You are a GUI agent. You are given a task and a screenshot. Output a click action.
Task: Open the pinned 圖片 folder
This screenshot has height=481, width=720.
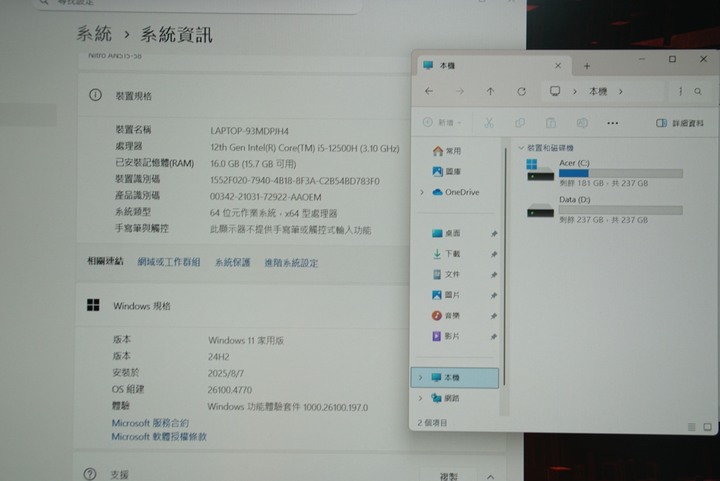tap(446, 295)
